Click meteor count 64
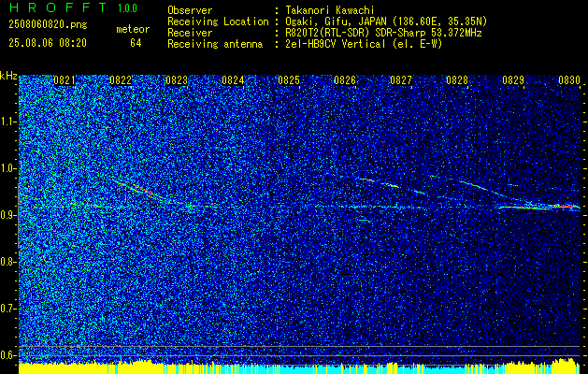The image size is (588, 374). pyautogui.click(x=136, y=43)
